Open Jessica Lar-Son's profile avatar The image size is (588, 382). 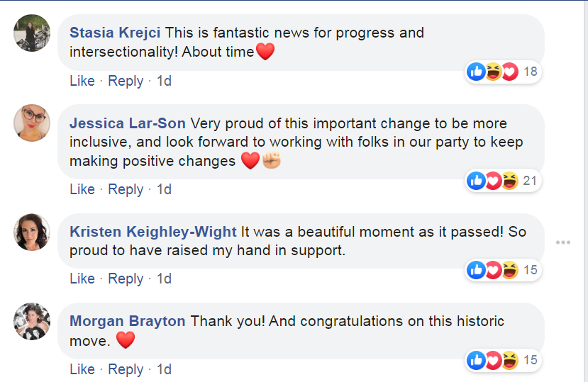coord(32,123)
